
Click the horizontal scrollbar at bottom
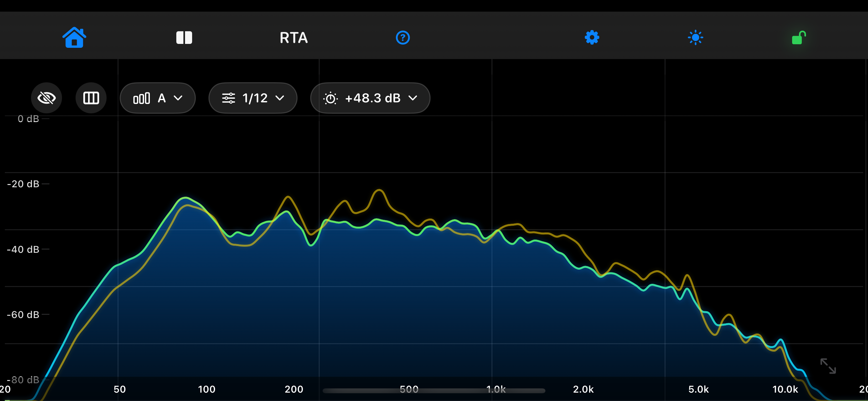(434, 391)
